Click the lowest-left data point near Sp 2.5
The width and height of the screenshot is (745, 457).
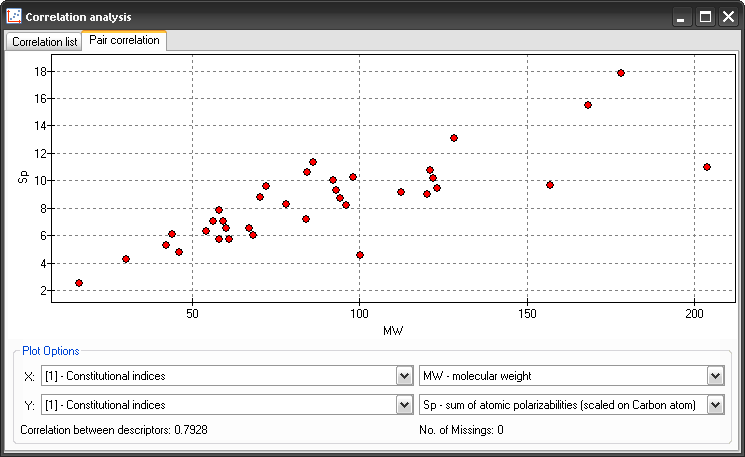pos(79,283)
